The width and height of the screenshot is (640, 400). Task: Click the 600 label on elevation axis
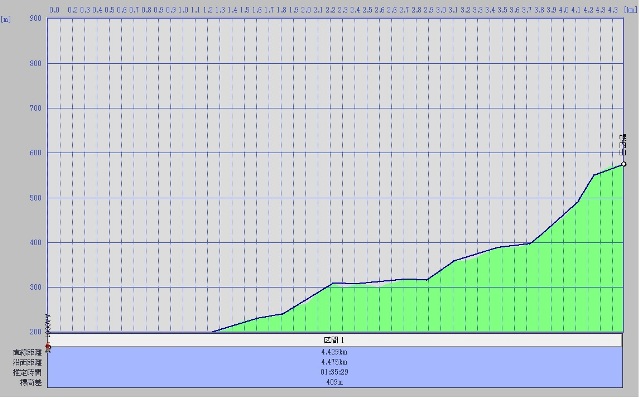[x=35, y=153]
